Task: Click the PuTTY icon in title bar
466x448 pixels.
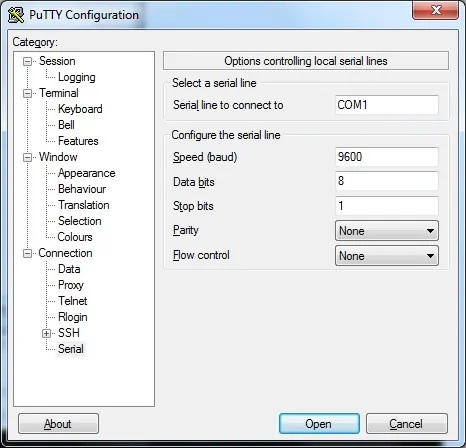Action: point(16,15)
